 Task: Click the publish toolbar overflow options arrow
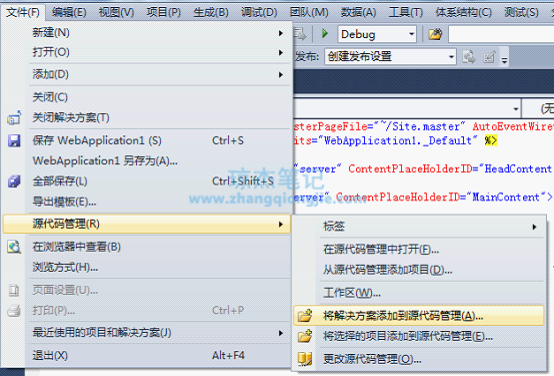[505, 60]
